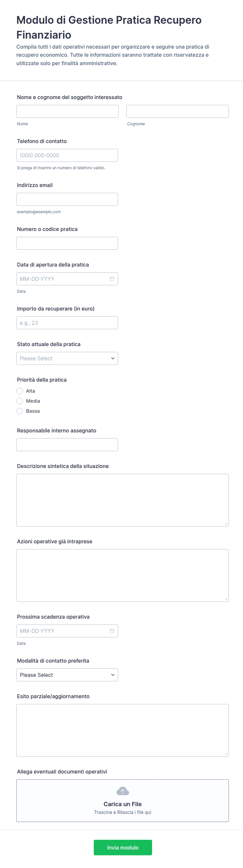Click the Numero o codice pratica field
This screenshot has height=868, width=243.
67,243
